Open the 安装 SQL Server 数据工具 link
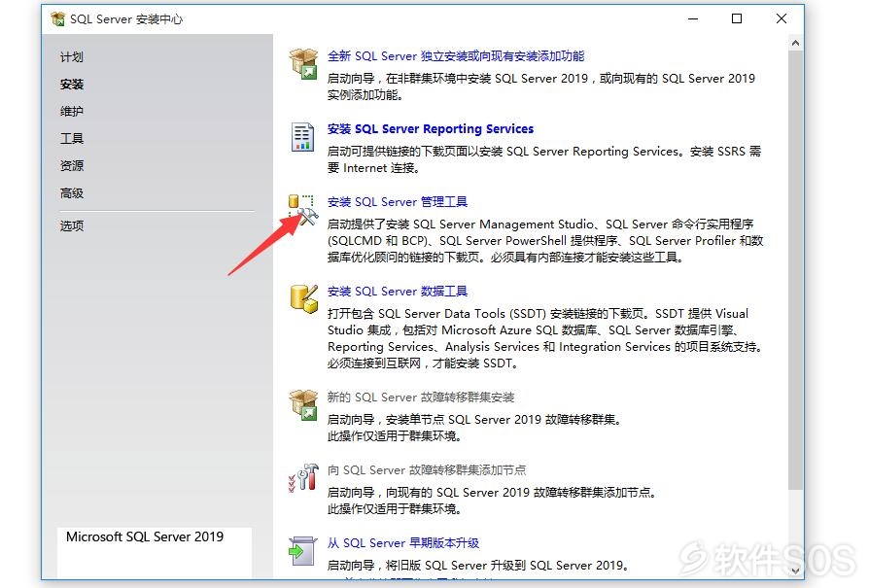The height and width of the screenshot is (588, 869). click(x=398, y=292)
